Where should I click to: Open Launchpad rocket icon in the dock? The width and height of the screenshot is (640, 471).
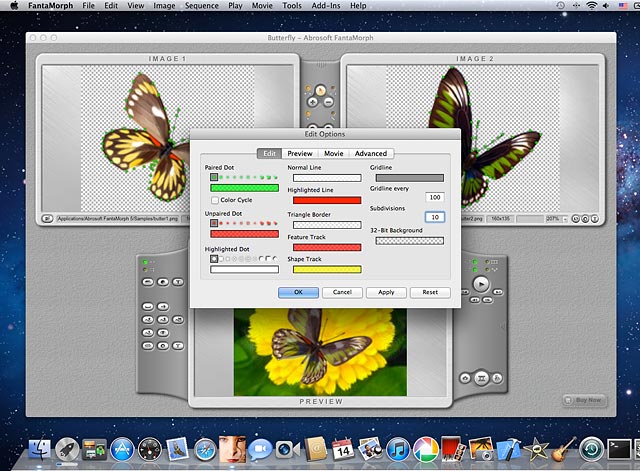tap(67, 449)
